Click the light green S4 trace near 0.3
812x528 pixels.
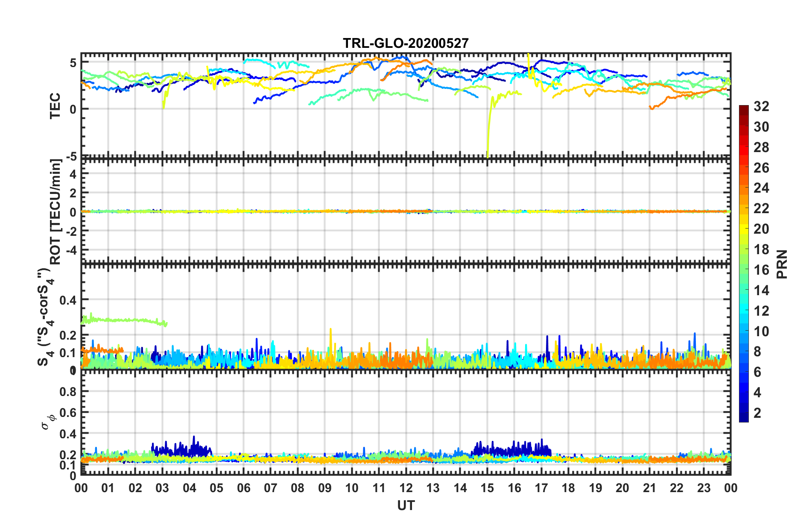(x=124, y=320)
